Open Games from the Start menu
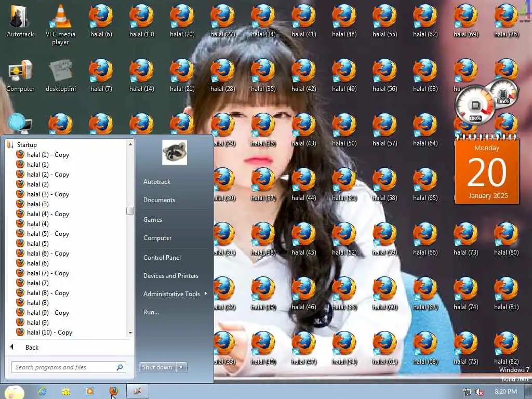Viewport: 532px width, 399px height. click(153, 220)
